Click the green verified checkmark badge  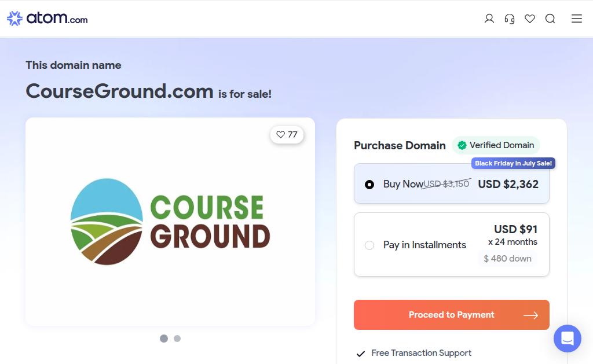coord(462,145)
